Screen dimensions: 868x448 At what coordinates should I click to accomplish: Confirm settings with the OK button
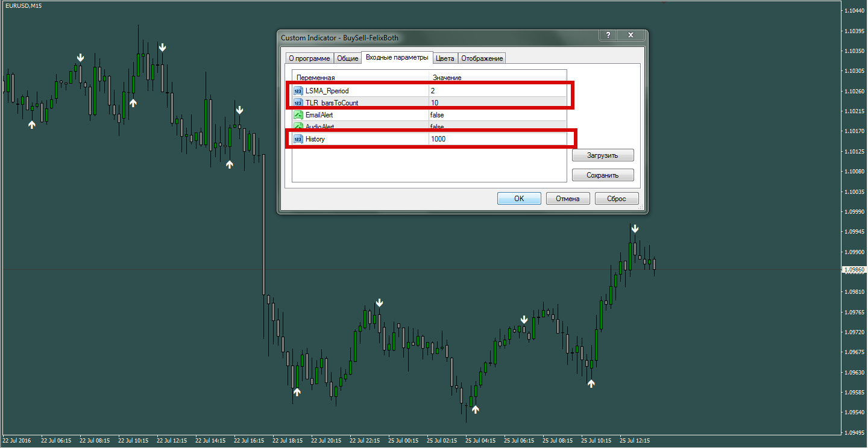pyautogui.click(x=519, y=199)
